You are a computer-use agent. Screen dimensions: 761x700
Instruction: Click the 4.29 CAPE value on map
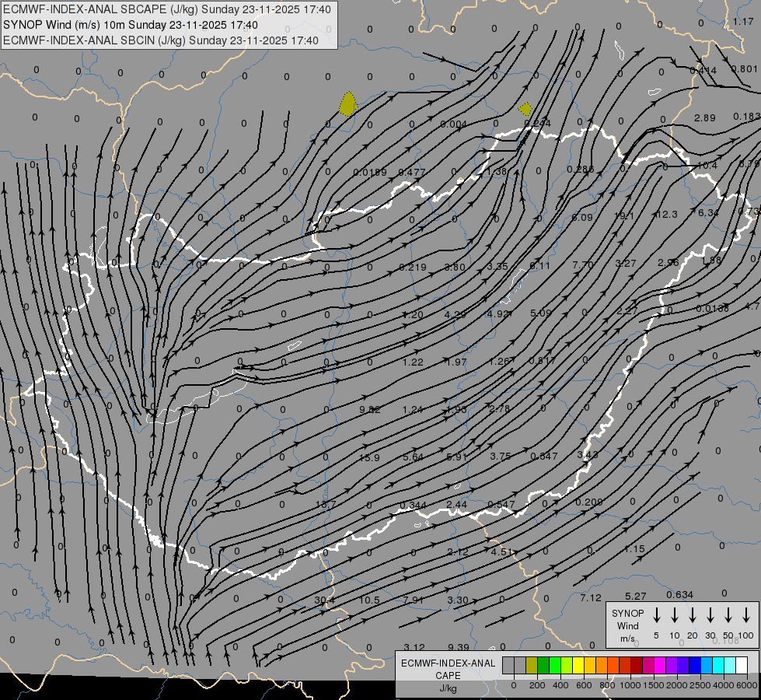click(456, 315)
